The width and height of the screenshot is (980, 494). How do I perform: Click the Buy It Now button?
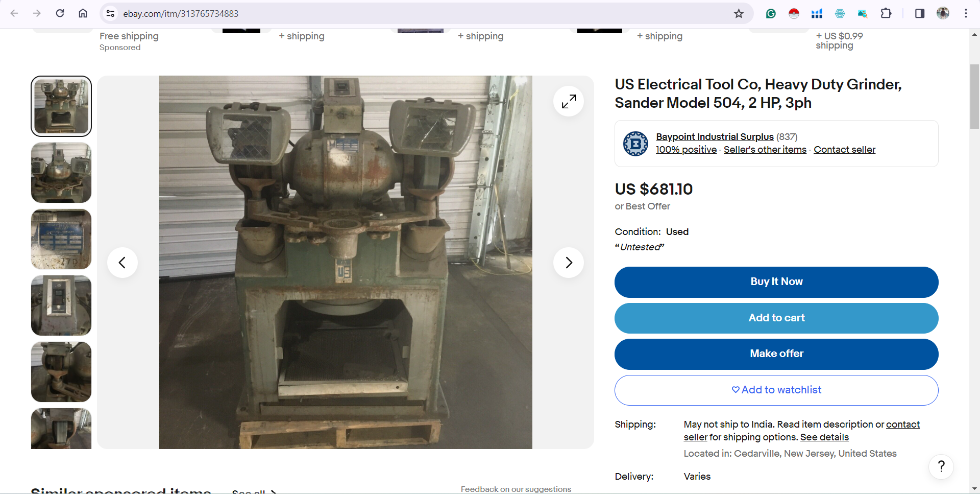click(776, 282)
